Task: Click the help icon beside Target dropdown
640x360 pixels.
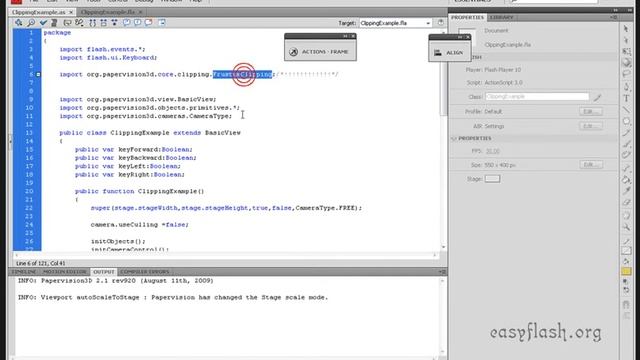Action: [x=440, y=23]
